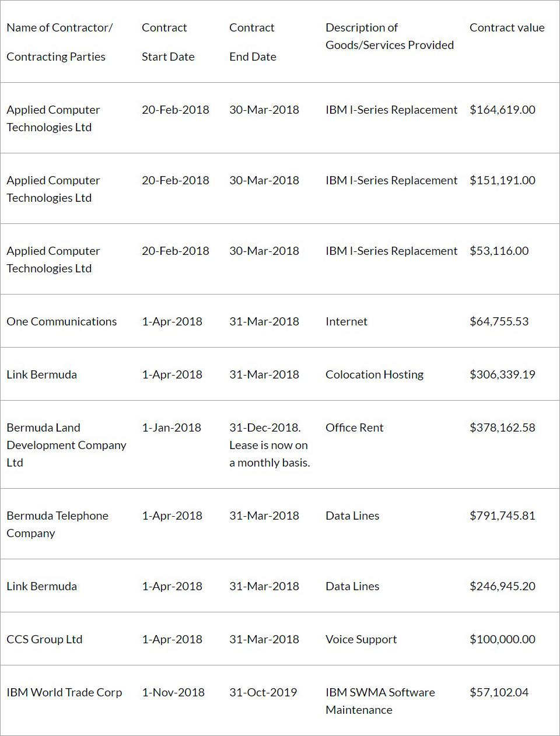Viewport: 560px width, 736px height.
Task: Click the "Contract value" column header
Action: 506,27
